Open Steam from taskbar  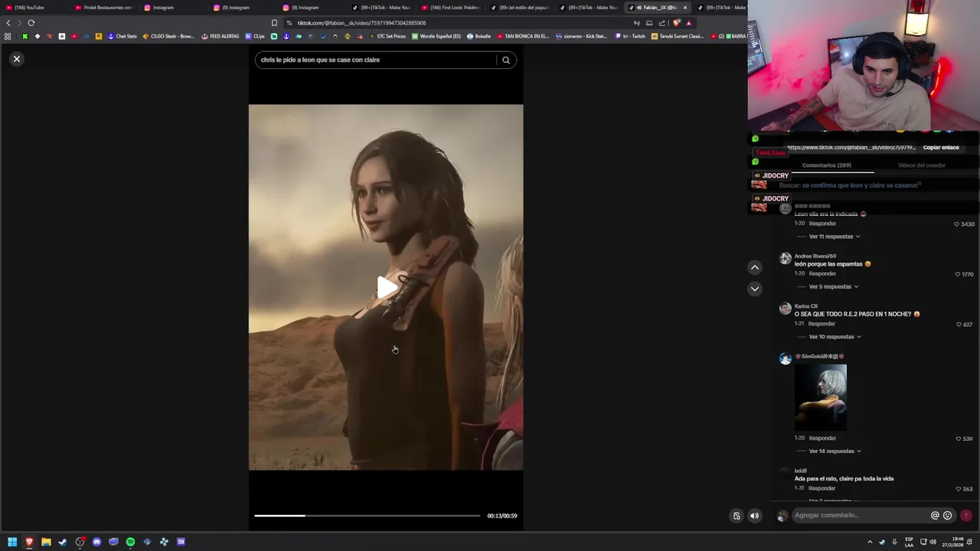pyautogui.click(x=63, y=542)
